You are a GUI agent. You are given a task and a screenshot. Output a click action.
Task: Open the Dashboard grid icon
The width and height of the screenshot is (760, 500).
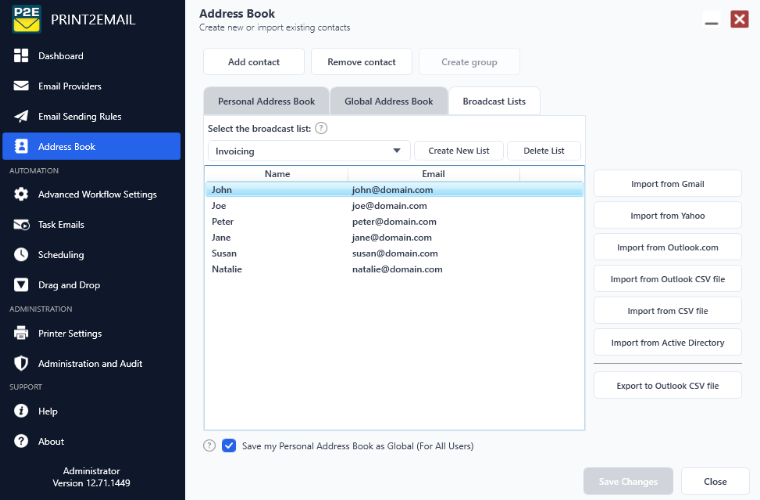(21, 56)
